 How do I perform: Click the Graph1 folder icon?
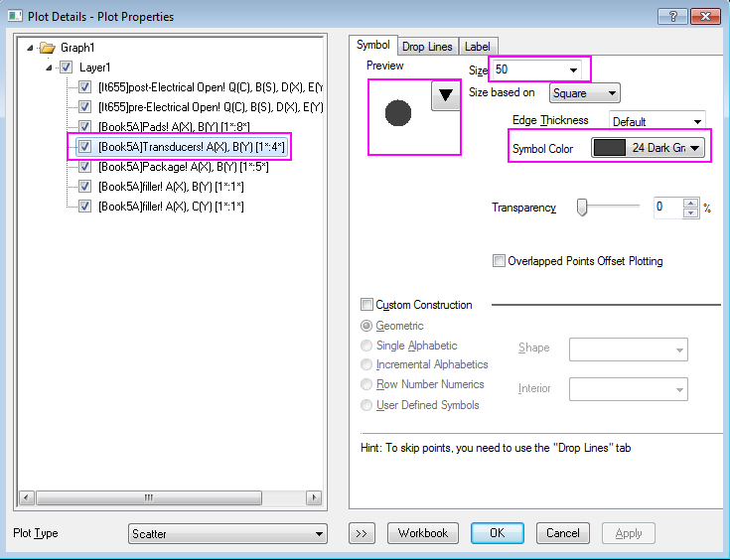point(47,48)
